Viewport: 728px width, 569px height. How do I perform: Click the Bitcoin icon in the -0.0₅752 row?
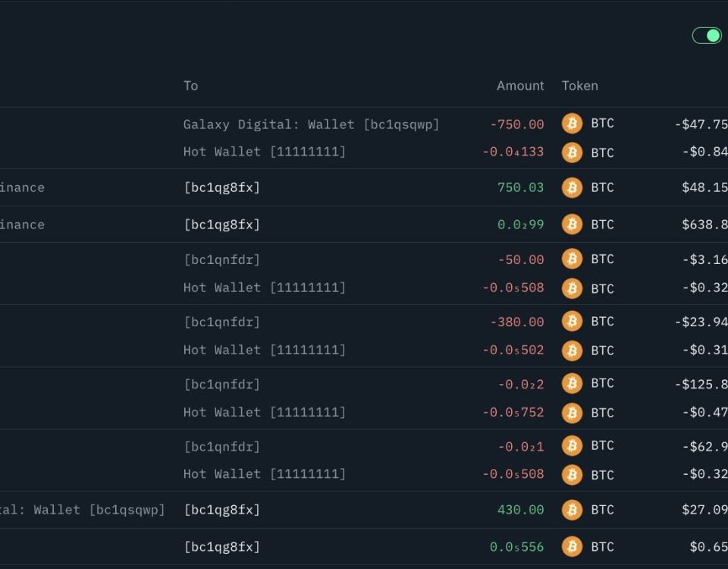(x=572, y=413)
